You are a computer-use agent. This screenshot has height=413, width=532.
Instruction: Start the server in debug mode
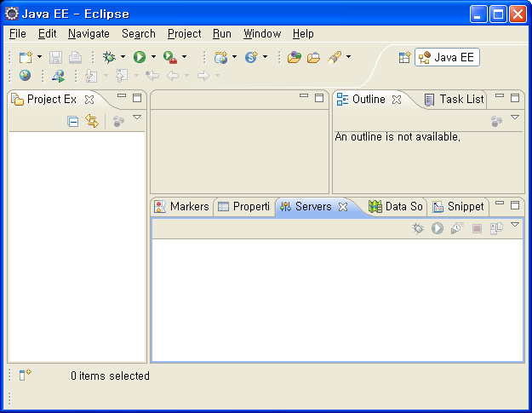pos(418,228)
